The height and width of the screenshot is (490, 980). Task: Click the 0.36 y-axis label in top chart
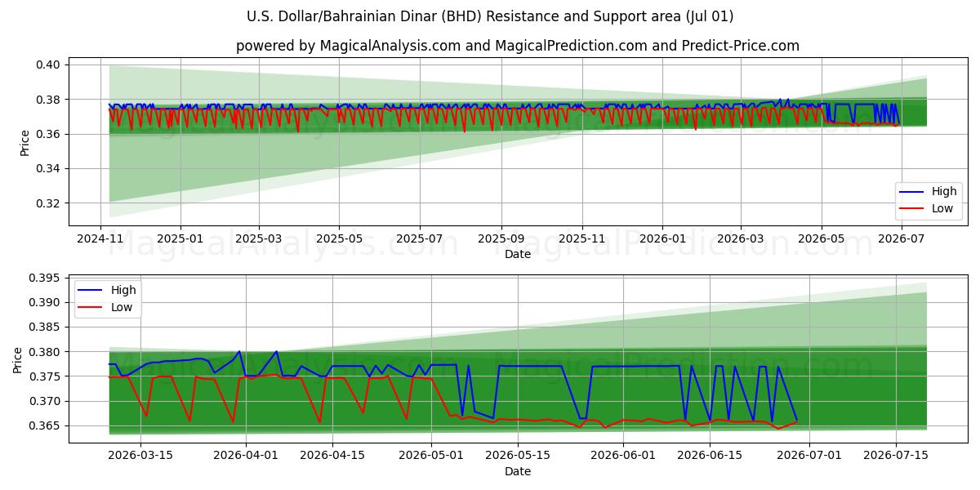(49, 134)
